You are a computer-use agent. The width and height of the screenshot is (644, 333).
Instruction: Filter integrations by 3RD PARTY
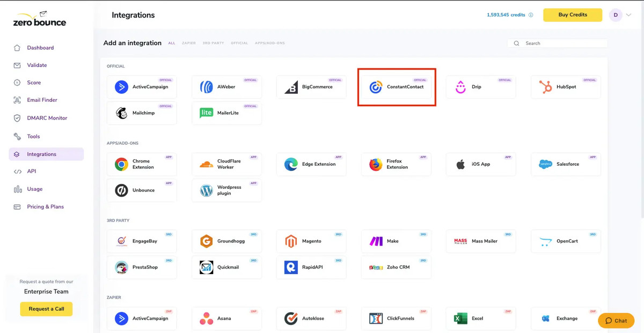pos(213,43)
